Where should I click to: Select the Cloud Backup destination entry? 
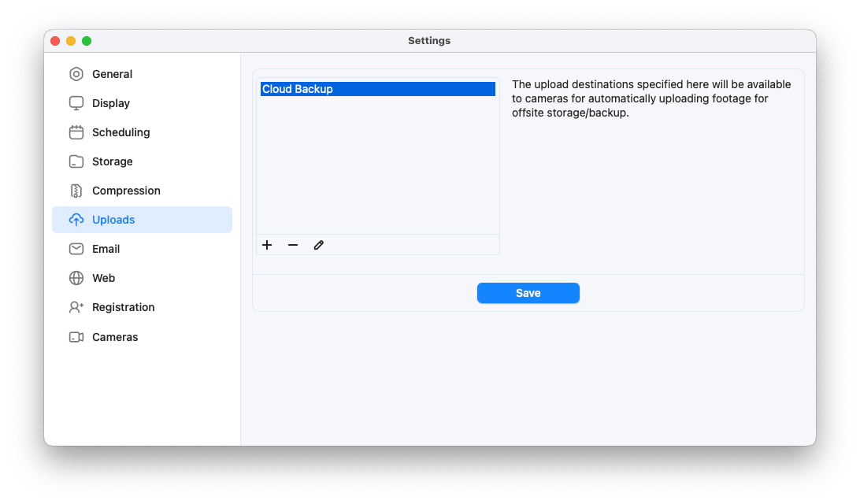click(376, 88)
